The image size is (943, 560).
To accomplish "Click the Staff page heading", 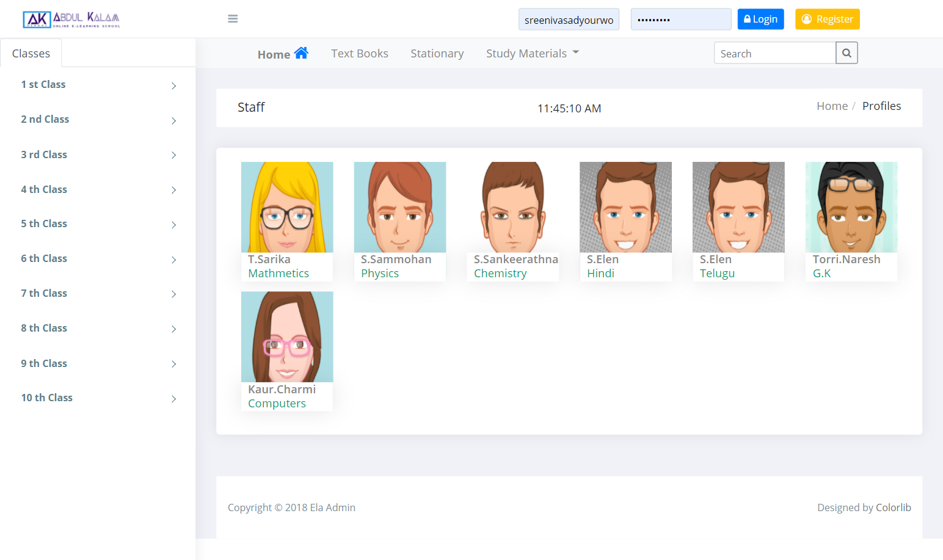I will 251,107.
